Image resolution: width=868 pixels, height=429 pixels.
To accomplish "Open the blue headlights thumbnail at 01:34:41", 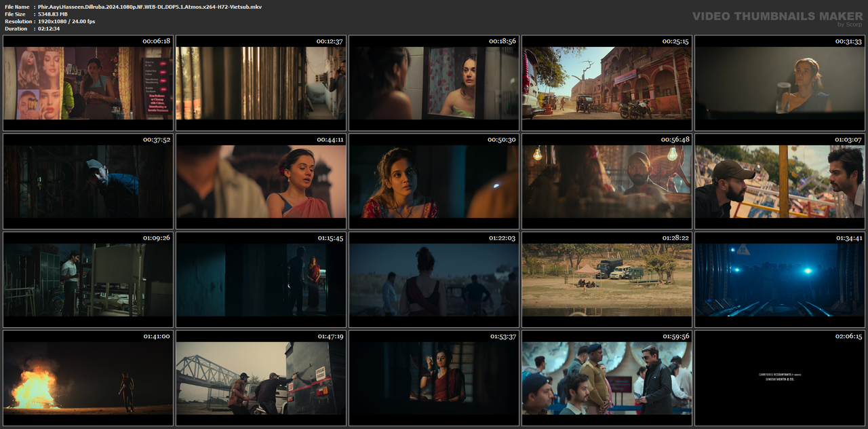I will [x=780, y=280].
